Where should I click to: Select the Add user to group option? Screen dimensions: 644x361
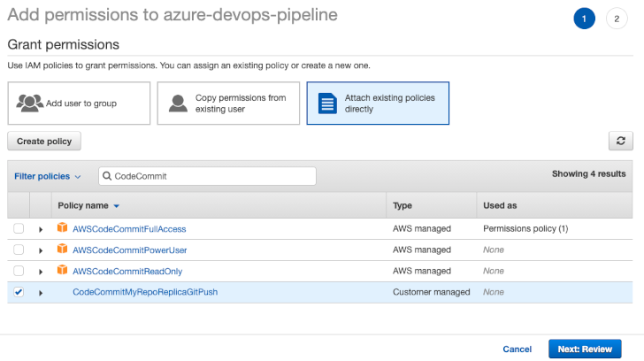(x=79, y=104)
